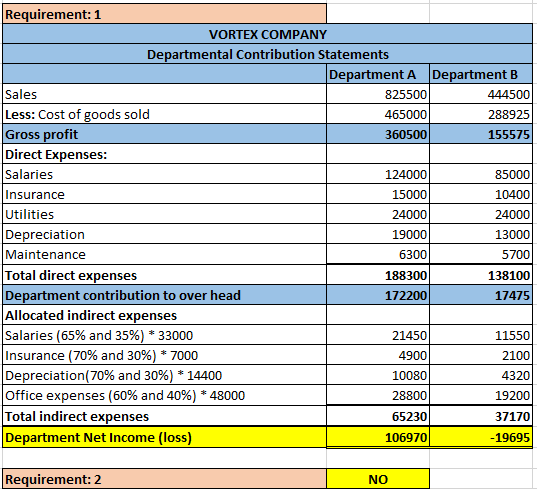This screenshot has width=537, height=489.
Task: Select Department B sales value 444500
Action: click(x=481, y=94)
